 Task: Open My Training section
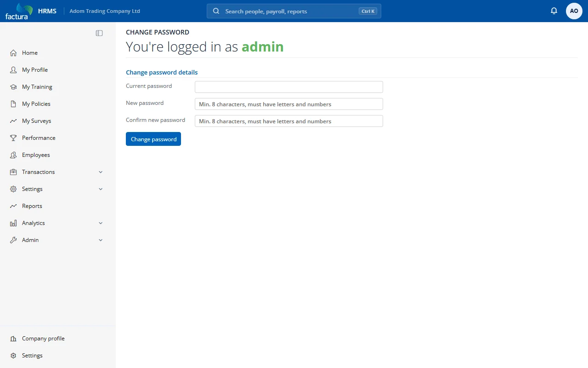click(x=58, y=87)
